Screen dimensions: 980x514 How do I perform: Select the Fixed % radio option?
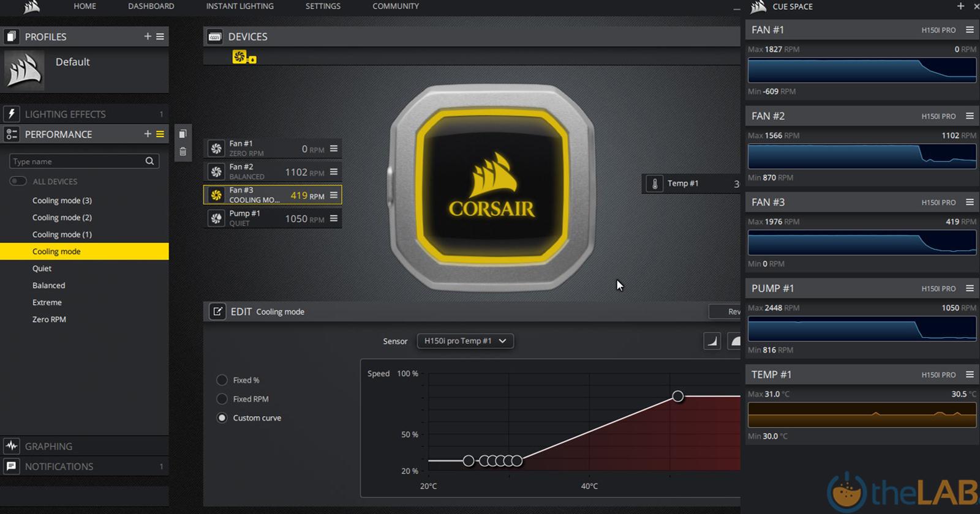222,380
